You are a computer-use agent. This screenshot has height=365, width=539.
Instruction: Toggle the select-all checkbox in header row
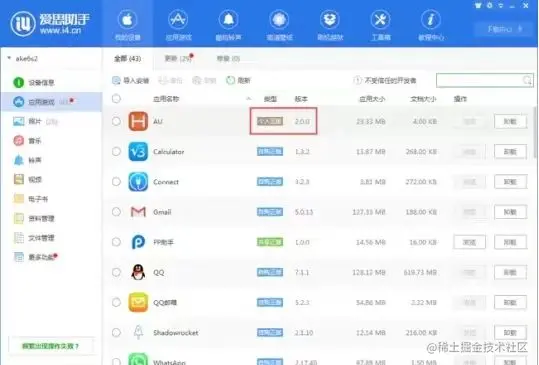pos(116,99)
